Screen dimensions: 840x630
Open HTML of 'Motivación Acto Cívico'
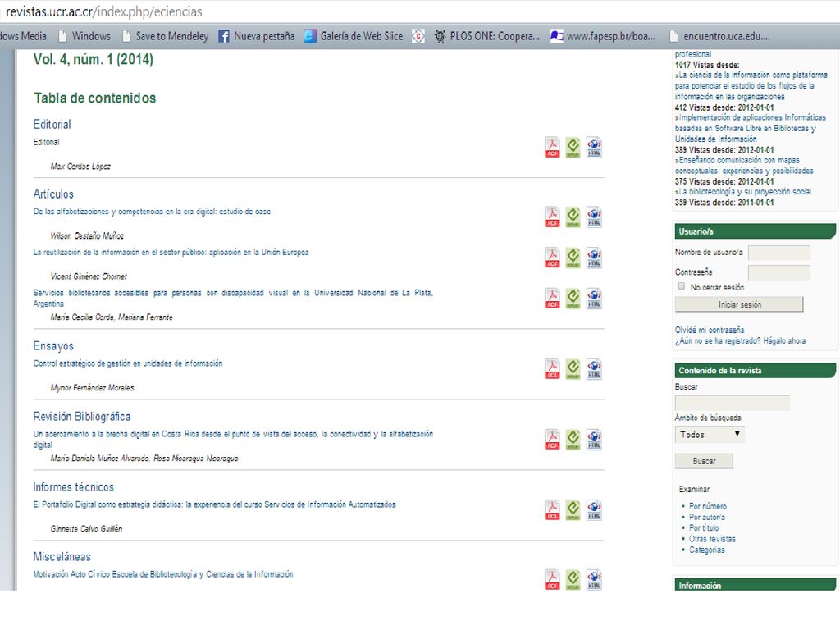[x=594, y=580]
